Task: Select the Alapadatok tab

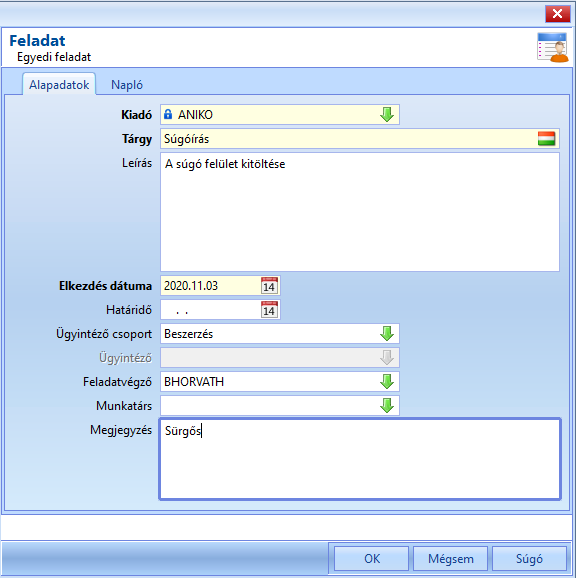Action: click(59, 85)
